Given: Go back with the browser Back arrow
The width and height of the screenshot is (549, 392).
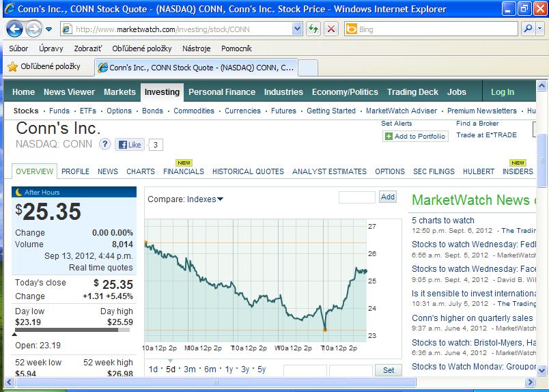Looking at the screenshot, I should click(x=15, y=29).
